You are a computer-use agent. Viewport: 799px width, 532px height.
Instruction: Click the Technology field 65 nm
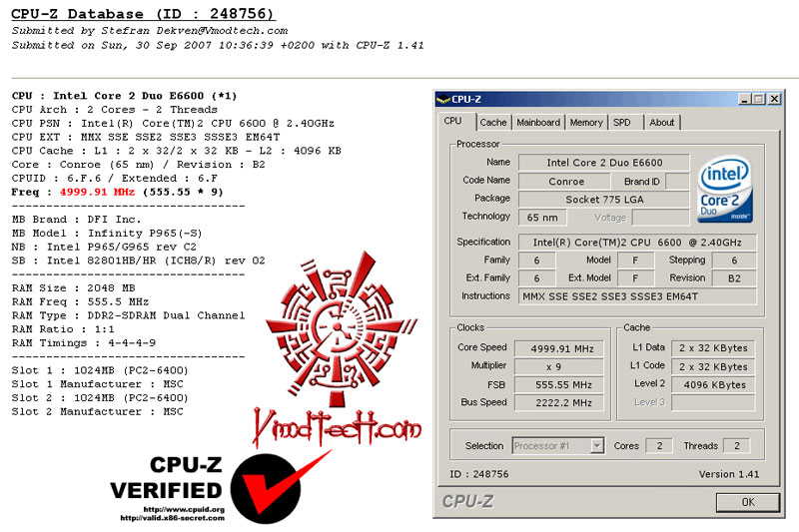[542, 218]
